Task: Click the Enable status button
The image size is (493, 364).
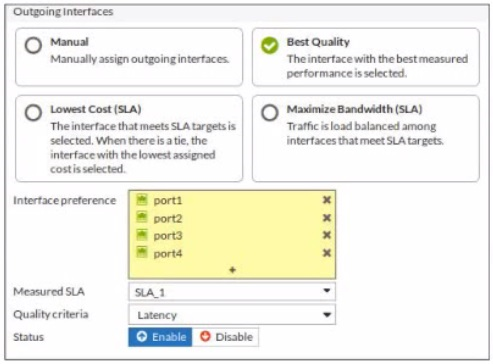Action: 160,337
